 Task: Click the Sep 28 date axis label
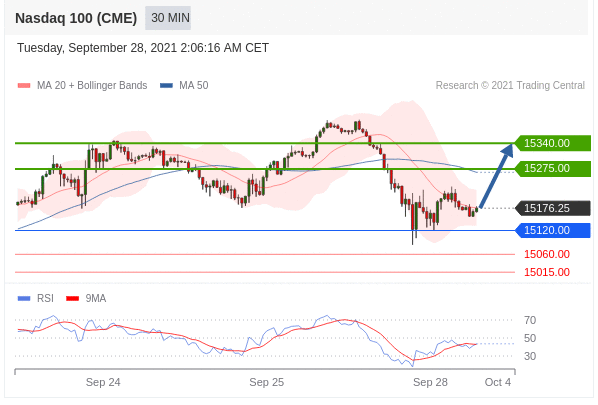430,382
